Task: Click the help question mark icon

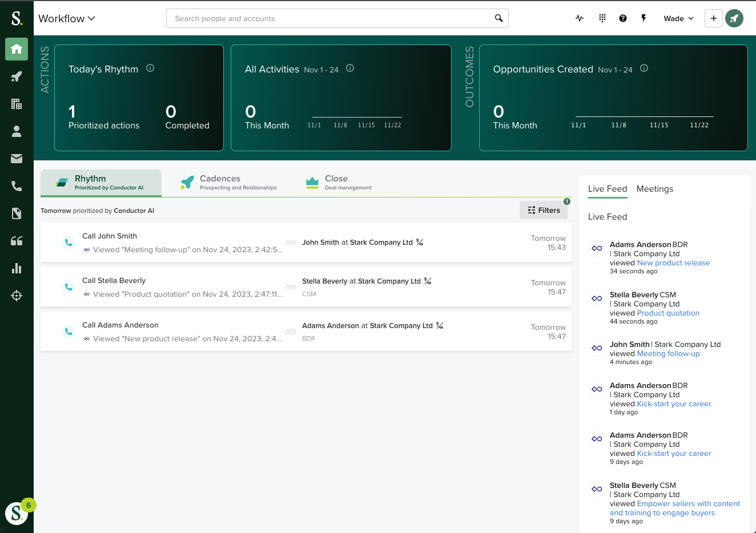Action: pyautogui.click(x=622, y=18)
